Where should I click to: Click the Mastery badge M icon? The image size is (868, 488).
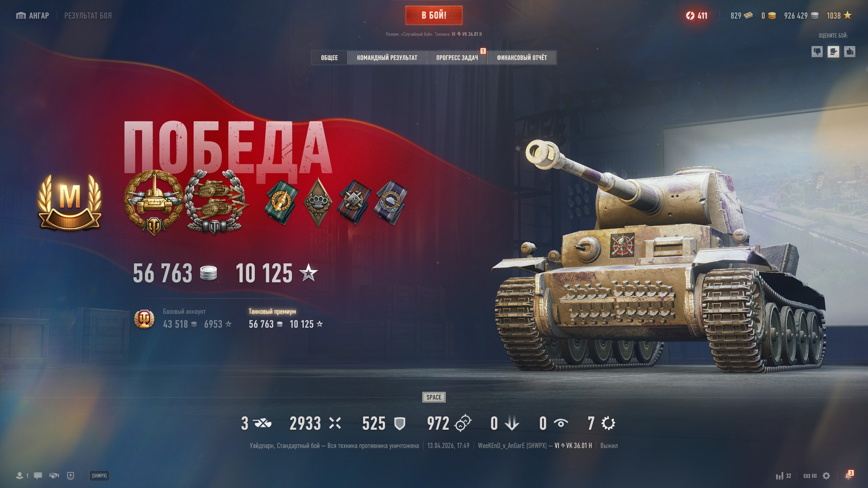[x=70, y=202]
